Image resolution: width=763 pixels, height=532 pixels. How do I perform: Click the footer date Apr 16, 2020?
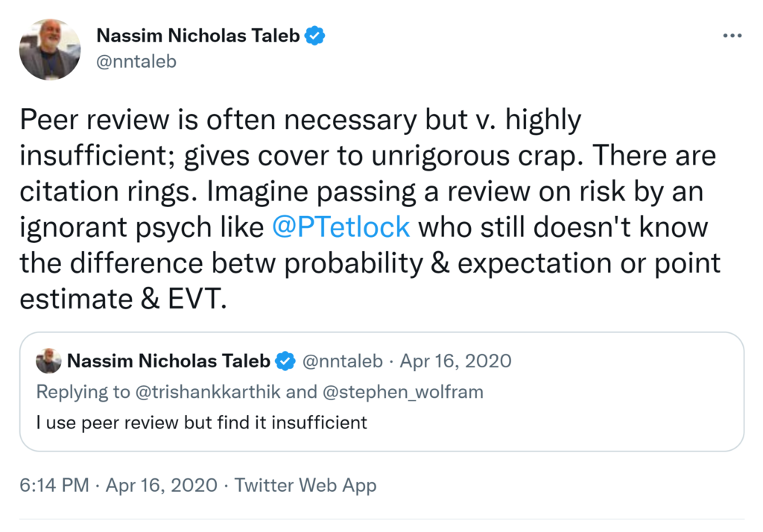[x=162, y=486]
